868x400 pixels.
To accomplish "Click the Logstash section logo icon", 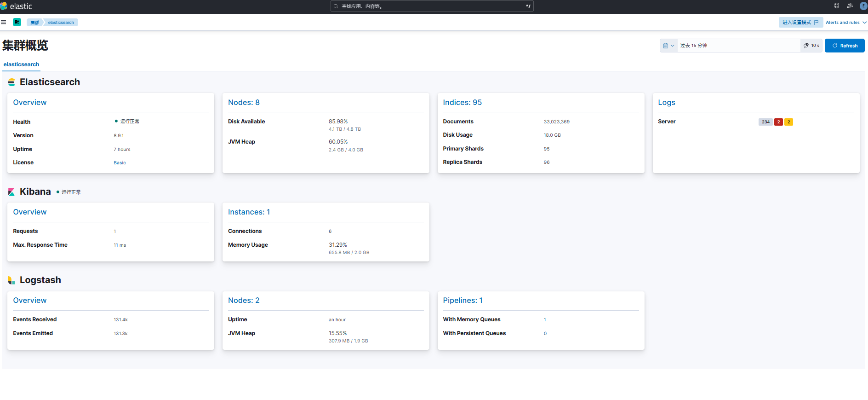I will [x=11, y=280].
